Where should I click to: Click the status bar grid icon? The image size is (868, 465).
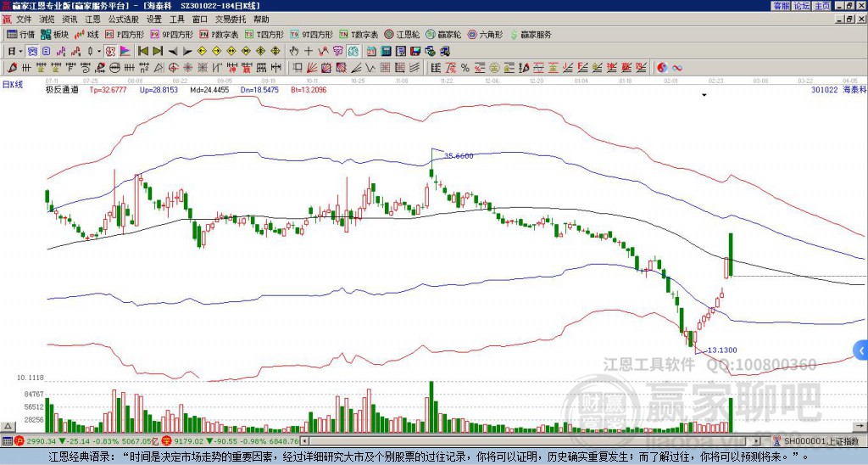(x=7, y=441)
